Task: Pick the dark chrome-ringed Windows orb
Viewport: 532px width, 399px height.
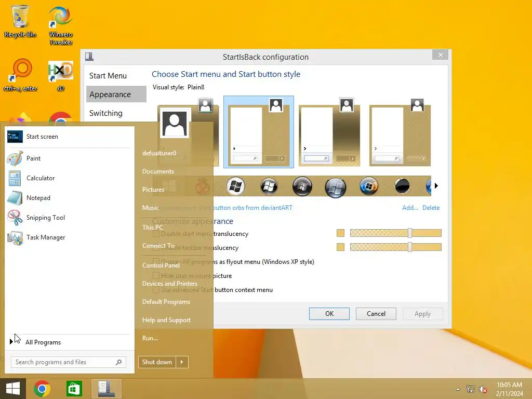Action: tap(302, 186)
